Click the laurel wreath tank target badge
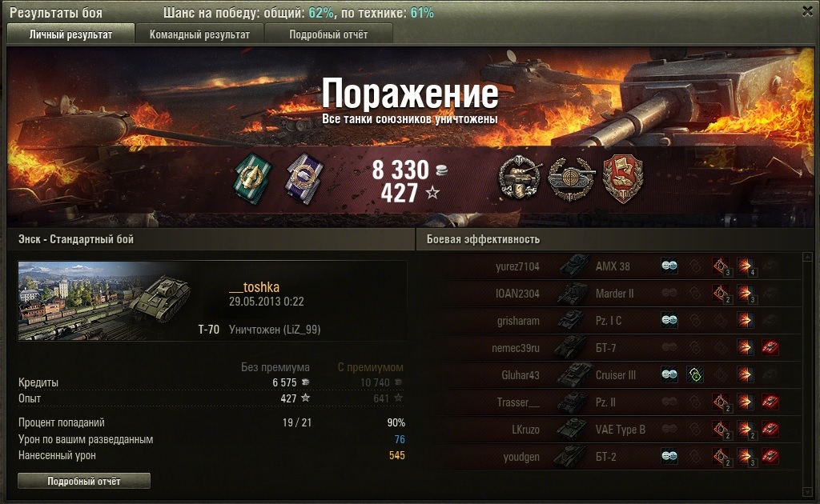Screen dimensions: 820x504 point(571,178)
